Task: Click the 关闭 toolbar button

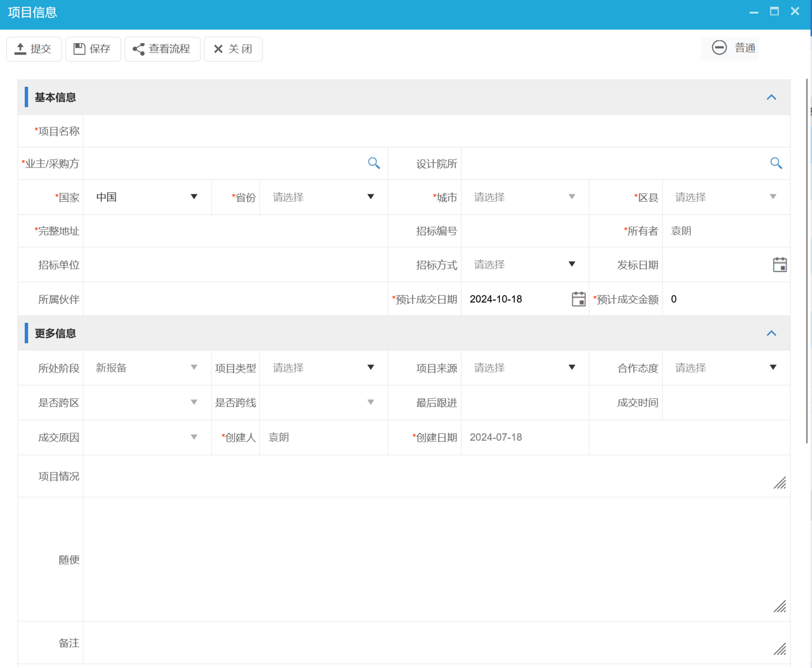Action: [x=233, y=49]
